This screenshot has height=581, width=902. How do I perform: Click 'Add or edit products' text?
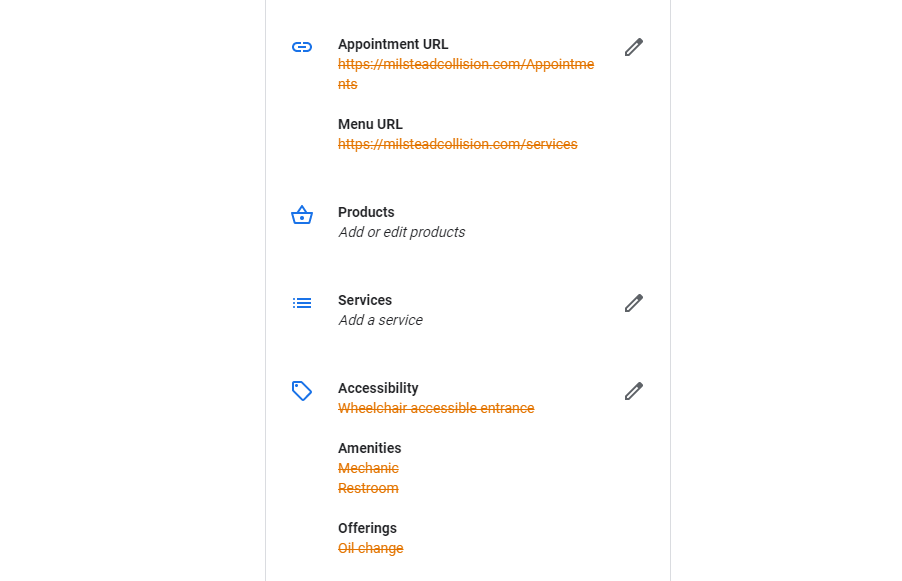click(401, 232)
